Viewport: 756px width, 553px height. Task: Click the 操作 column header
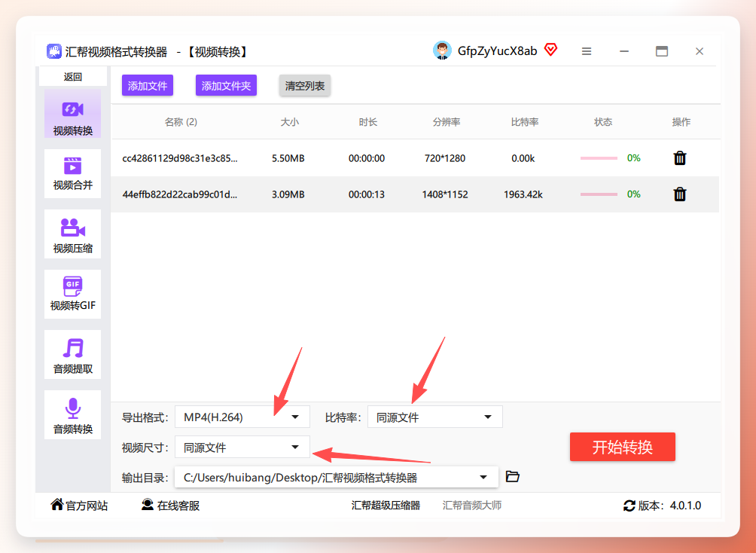(x=681, y=122)
